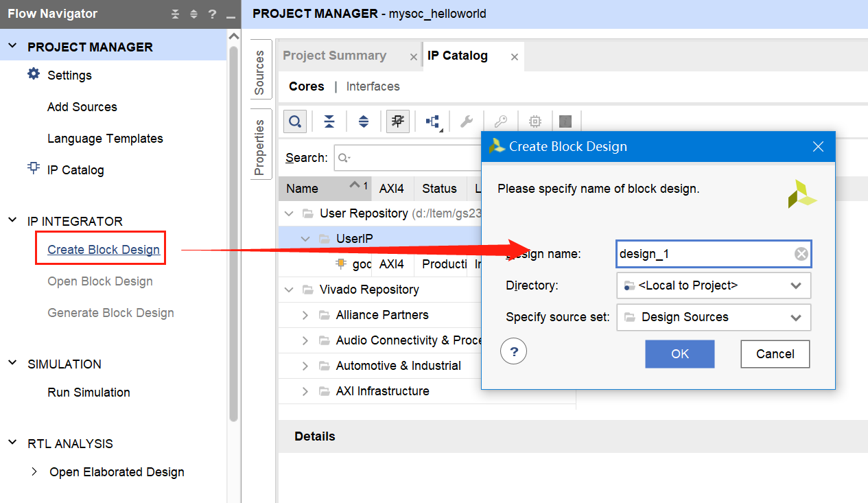
Task: Click the gold IP core icon under UserIP
Action: (341, 264)
